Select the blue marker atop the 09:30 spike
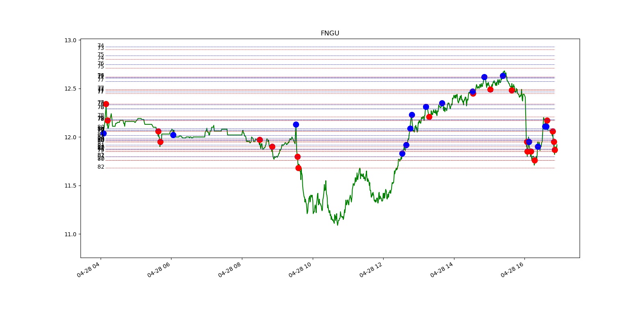Screen dimensions: 644x322 coord(296,124)
